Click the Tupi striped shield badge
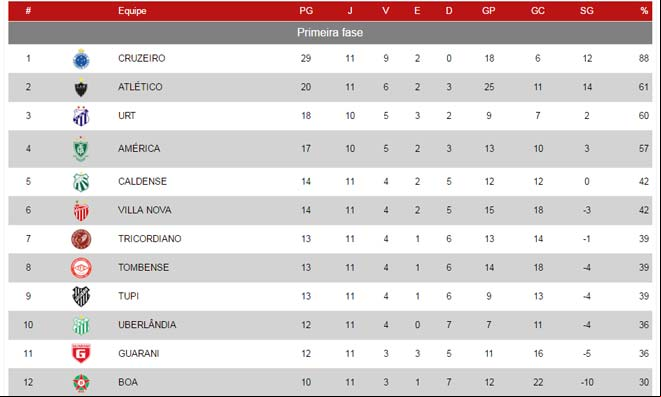 click(81, 296)
